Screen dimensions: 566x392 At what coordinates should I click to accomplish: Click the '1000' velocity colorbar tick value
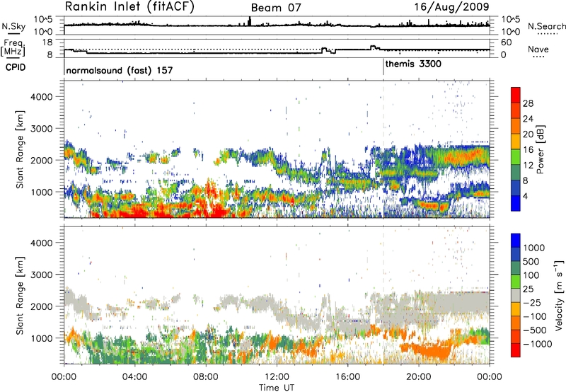533,248
